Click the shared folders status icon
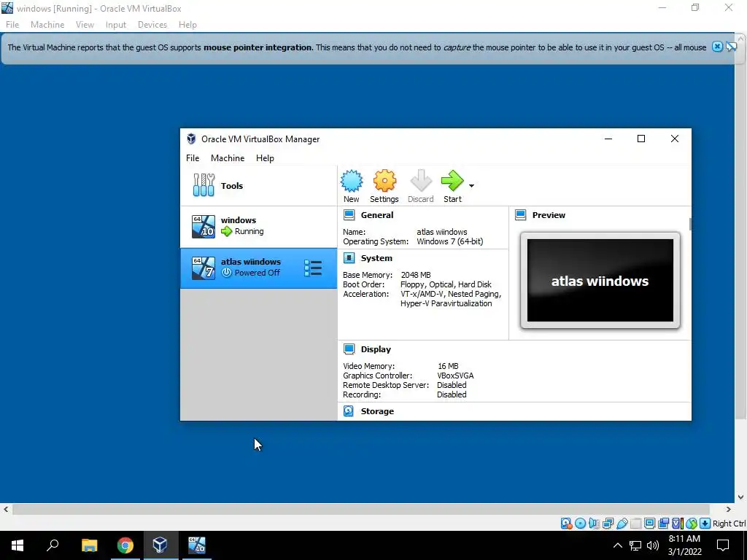 tap(636, 524)
